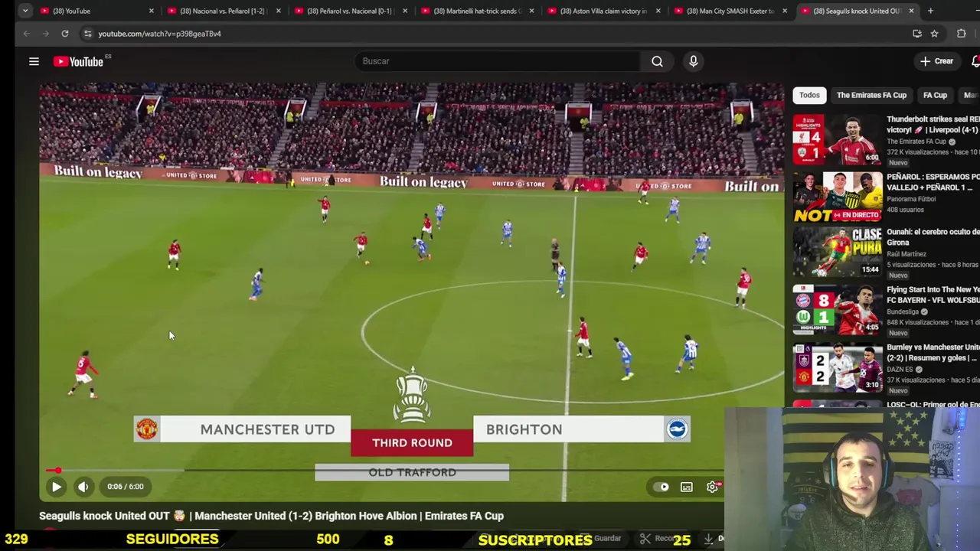
Task: Switch to Martinelli hat-trick tab
Action: [x=476, y=11]
